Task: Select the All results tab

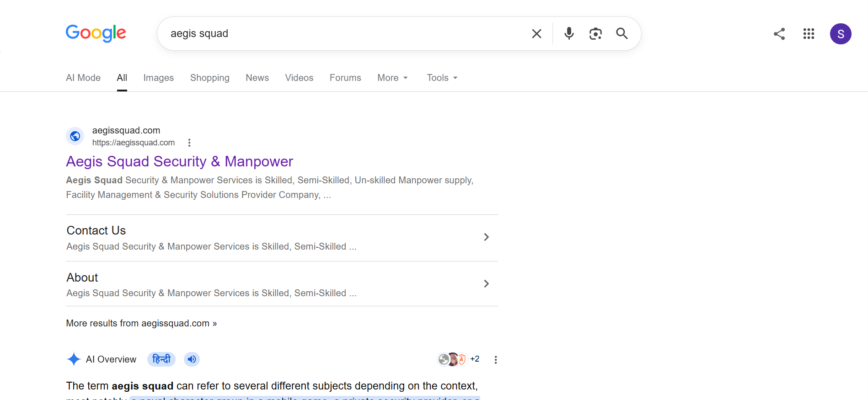Action: click(122, 78)
